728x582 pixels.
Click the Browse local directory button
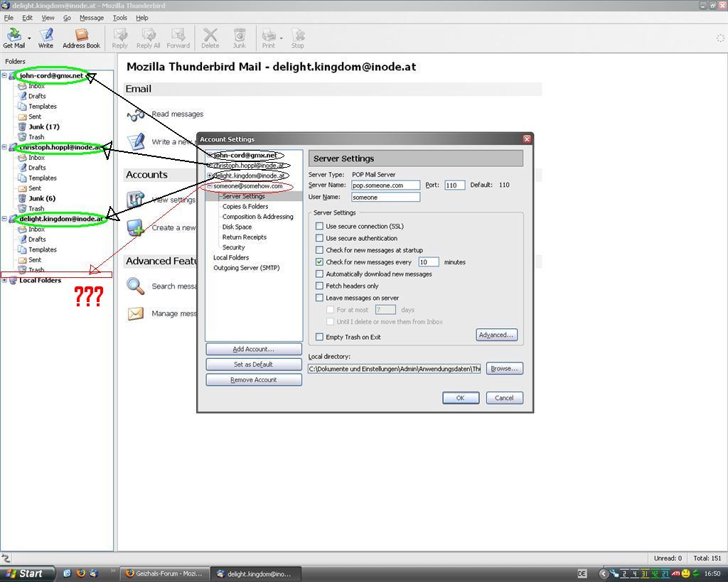pos(505,369)
